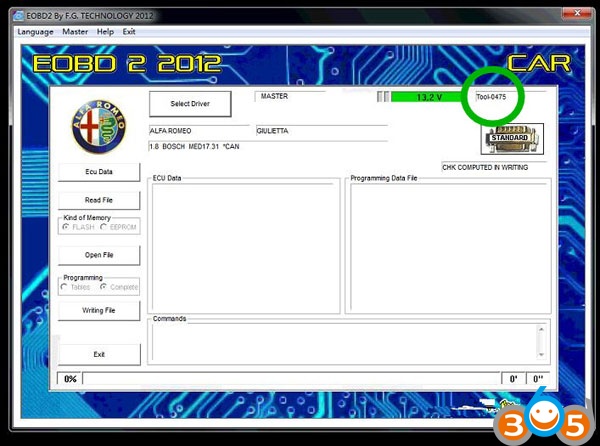Click the Select Driver button
The image size is (600, 446).
(190, 104)
